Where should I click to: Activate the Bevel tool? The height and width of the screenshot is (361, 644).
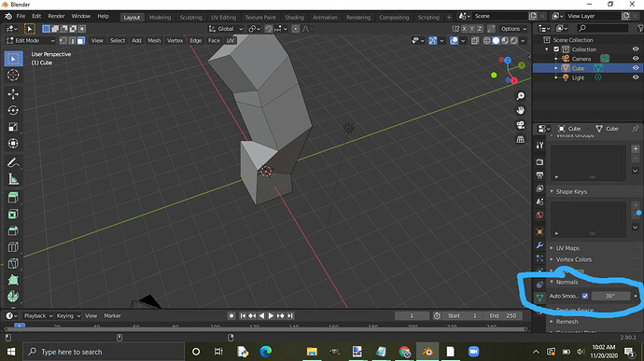tap(13, 230)
